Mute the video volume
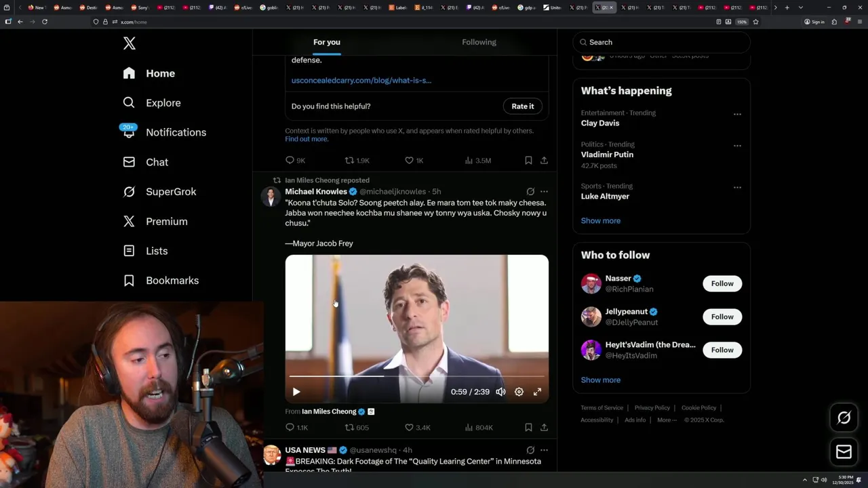 point(500,392)
